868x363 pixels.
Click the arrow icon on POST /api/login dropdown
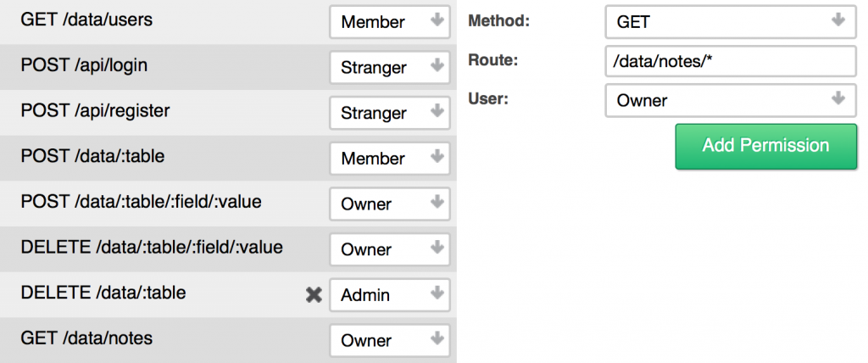click(437, 66)
